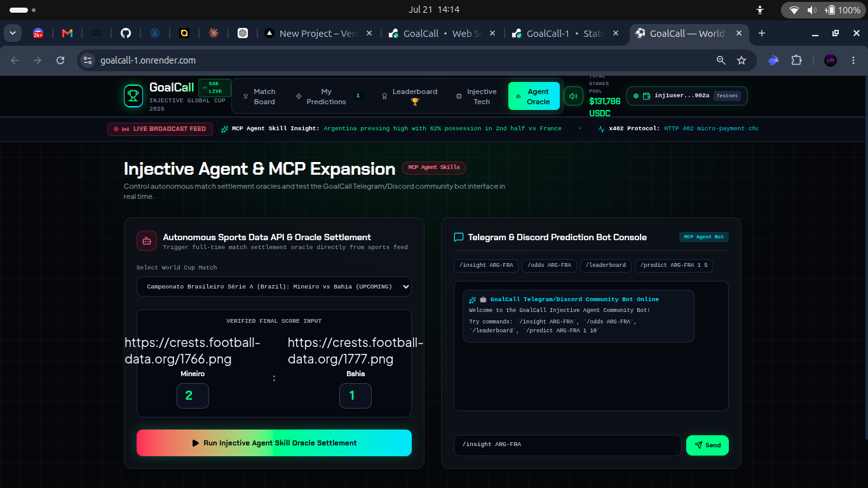Click the Mineiro score input field
The width and height of the screenshot is (868, 488).
pos(193,396)
